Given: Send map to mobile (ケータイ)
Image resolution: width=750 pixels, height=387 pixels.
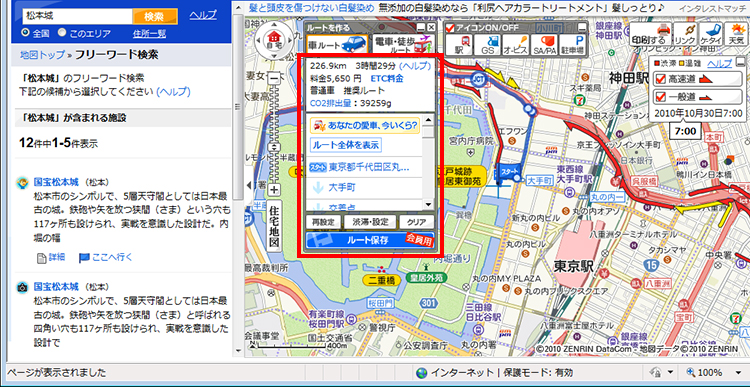Looking at the screenshot, I should (711, 34).
